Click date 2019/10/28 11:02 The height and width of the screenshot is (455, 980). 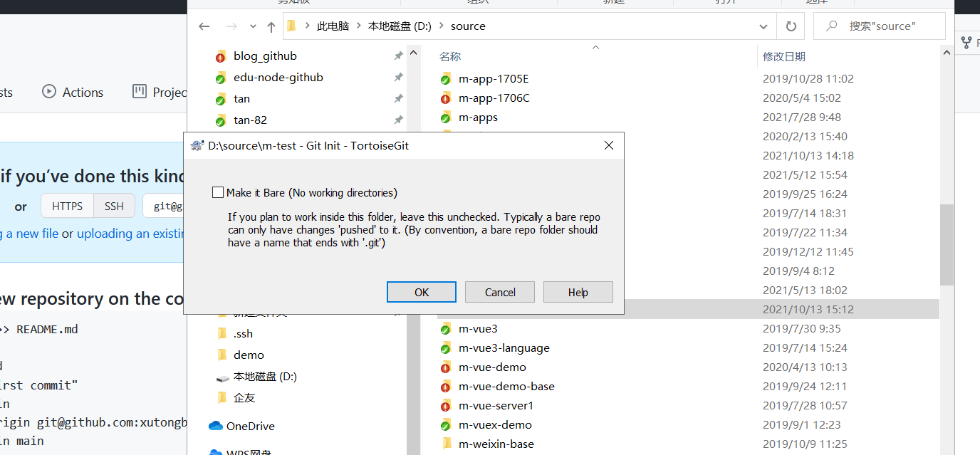[808, 79]
